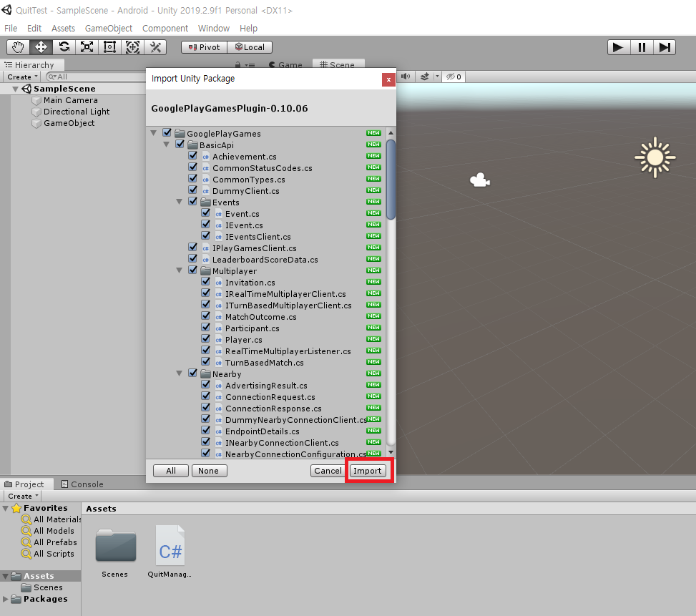Screen dimensions: 696x616
Task: Open Project Create dropdown
Action: 23,497
